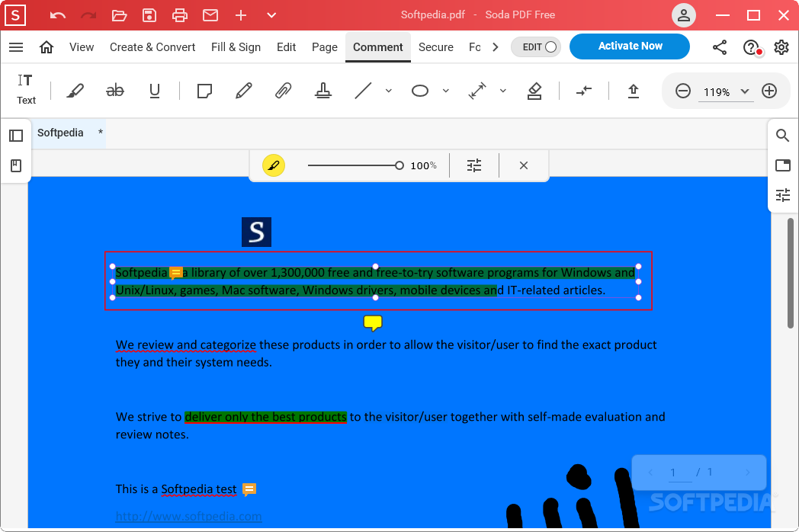Image resolution: width=799 pixels, height=532 pixels.
Task: Select the Underline tool
Action: [x=155, y=91]
